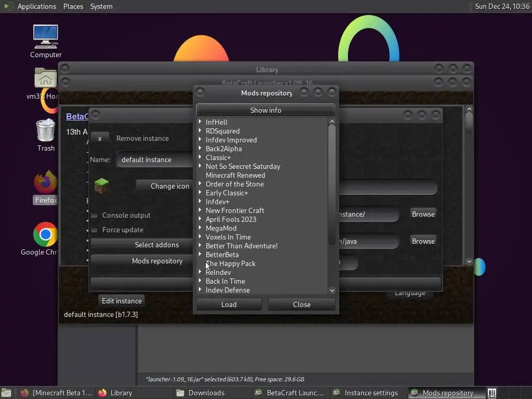Image resolution: width=532 pixels, height=399 pixels.
Task: Select Indev Defense mod
Action: pyautogui.click(x=228, y=290)
